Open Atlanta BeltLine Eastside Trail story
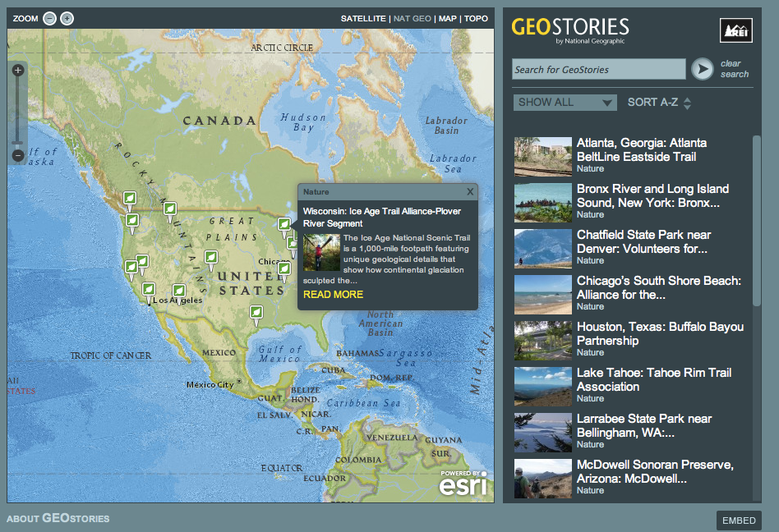Screen dimensions: 779x532 tap(642, 150)
